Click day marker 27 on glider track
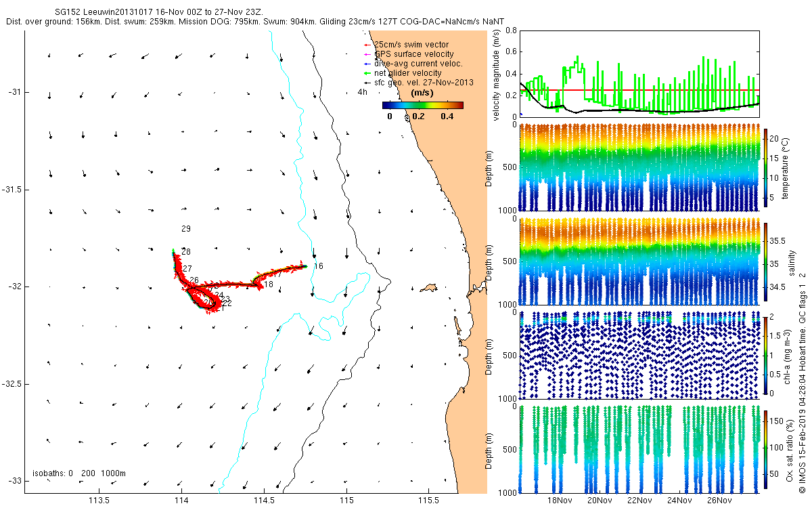Viewport: 812px width, 508px height. coord(187,269)
